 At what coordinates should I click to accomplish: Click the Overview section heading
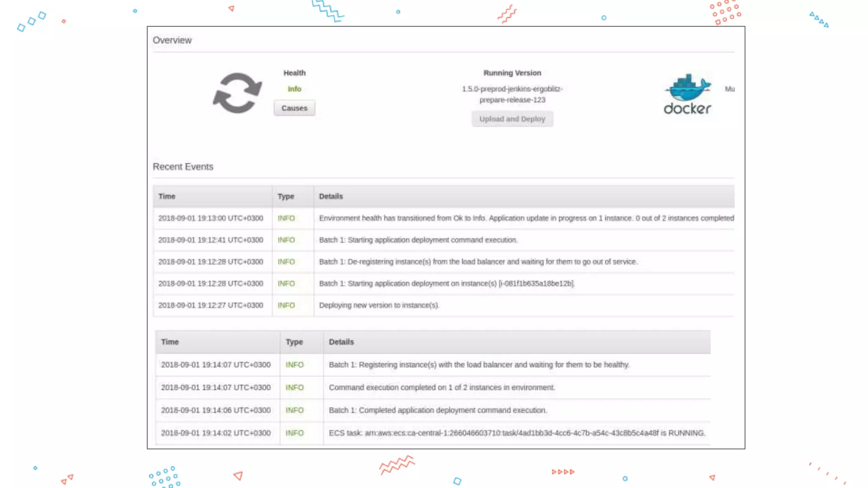click(x=172, y=40)
